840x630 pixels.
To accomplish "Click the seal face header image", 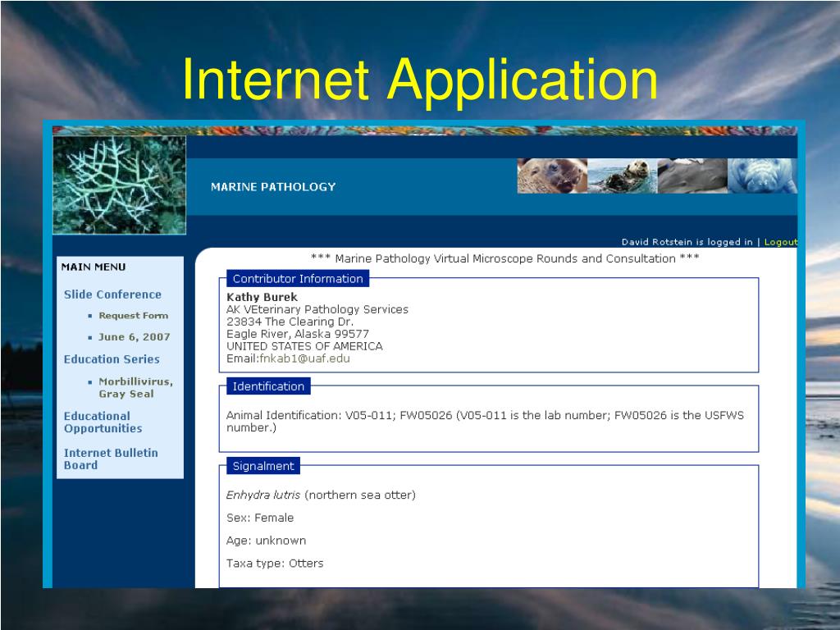I will coord(551,176).
